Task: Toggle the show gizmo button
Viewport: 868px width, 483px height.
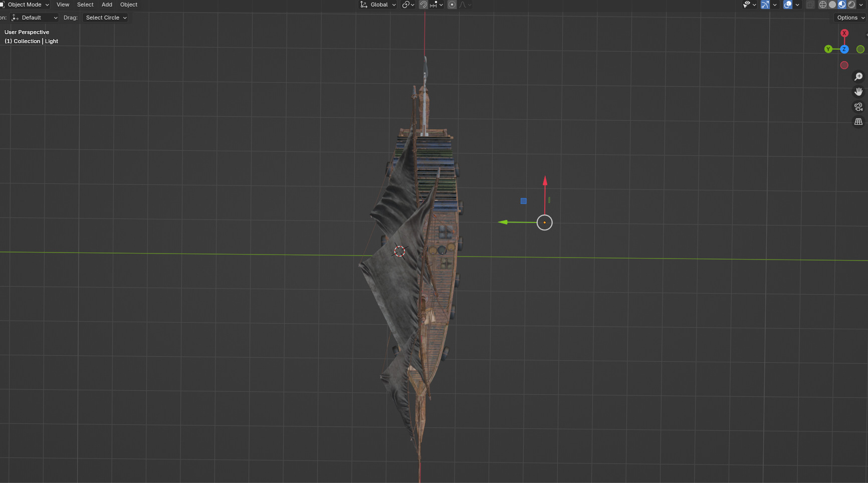Action: [765, 5]
